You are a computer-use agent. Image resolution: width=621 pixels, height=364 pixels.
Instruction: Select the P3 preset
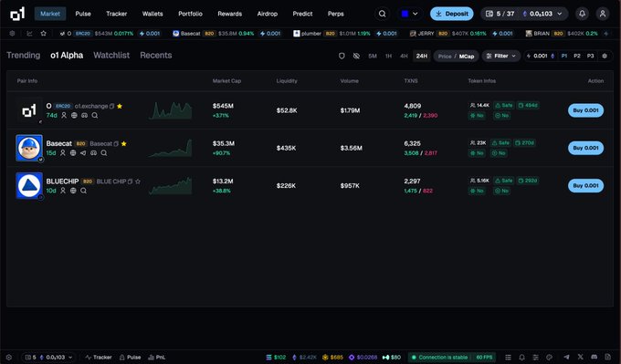coord(591,56)
